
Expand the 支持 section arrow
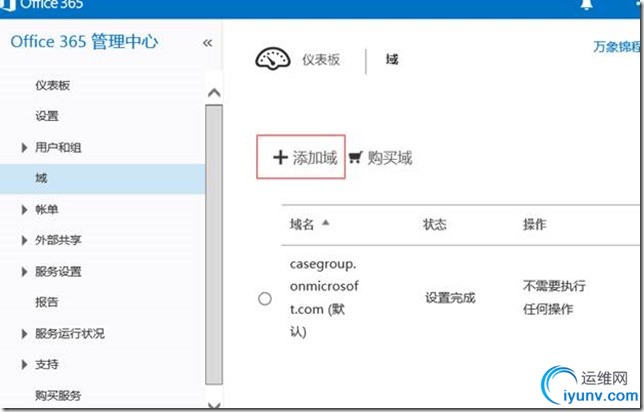24,364
